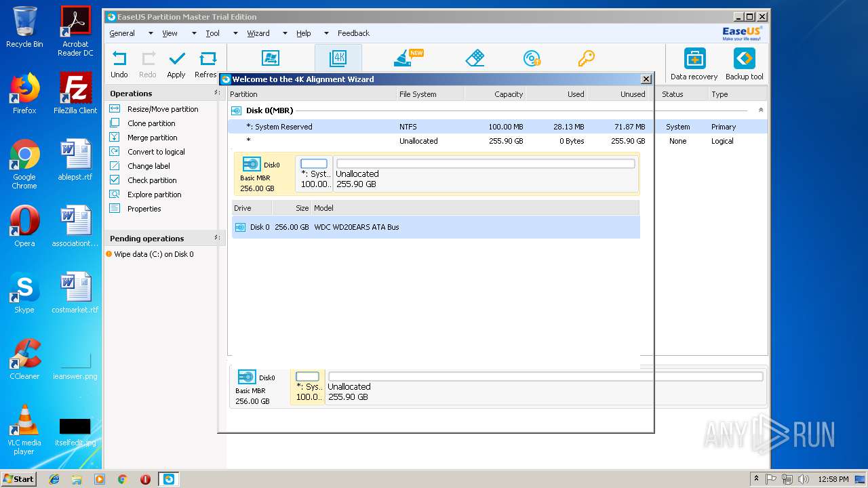Open the Migrate OS tool icon
The image size is (868, 488).
[x=271, y=58]
